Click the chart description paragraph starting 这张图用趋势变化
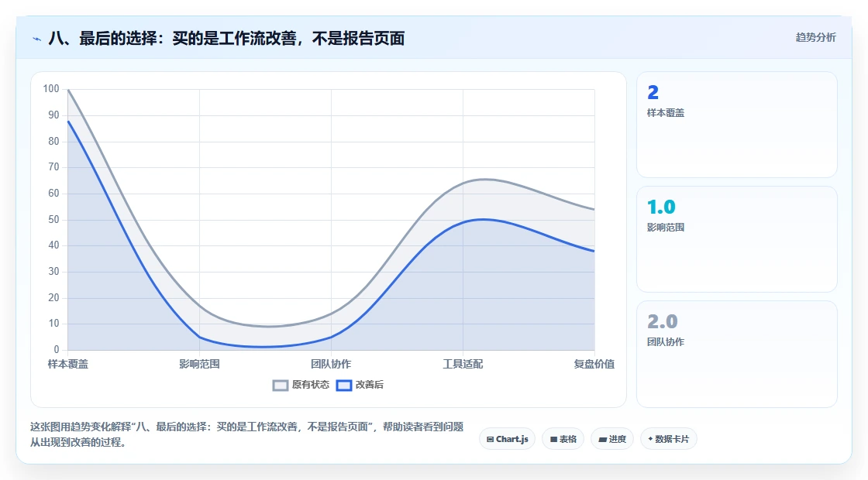The height and width of the screenshot is (480, 868). coord(247,434)
